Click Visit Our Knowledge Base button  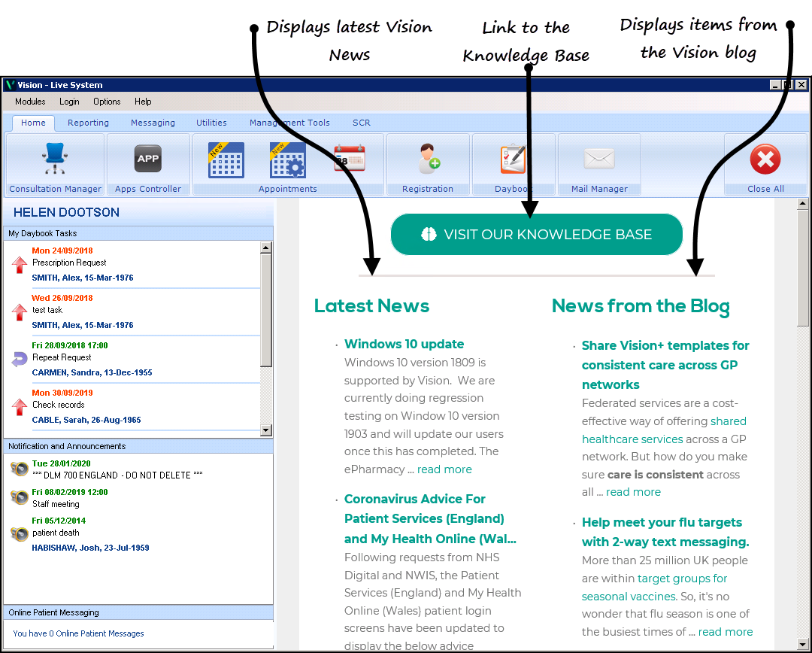pyautogui.click(x=537, y=235)
